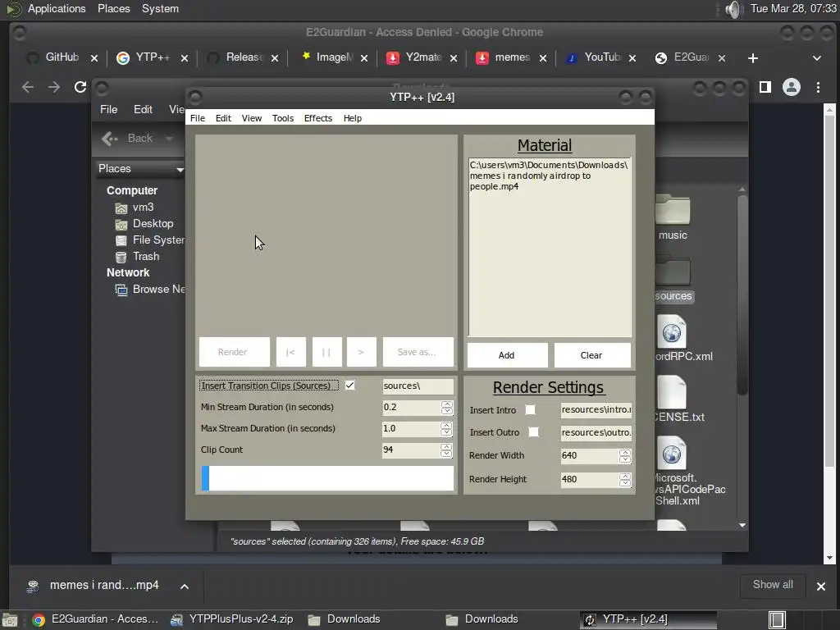Image resolution: width=840 pixels, height=630 pixels.
Task: Click the play forward button
Action: click(x=361, y=352)
